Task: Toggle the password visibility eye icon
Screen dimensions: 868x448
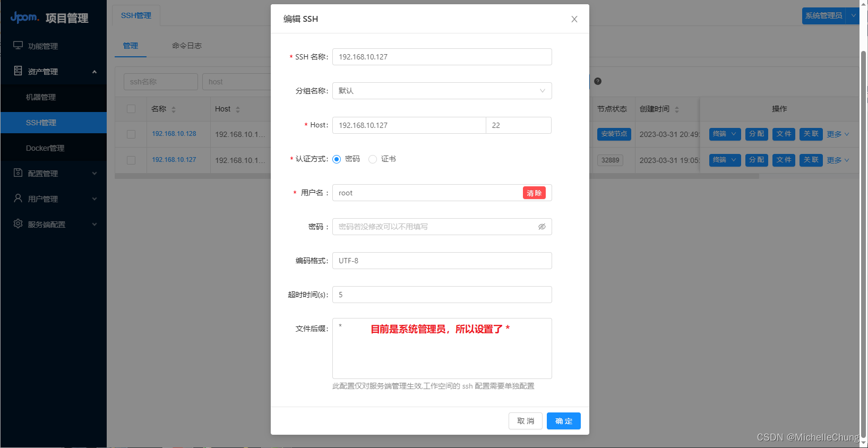Action: click(542, 227)
